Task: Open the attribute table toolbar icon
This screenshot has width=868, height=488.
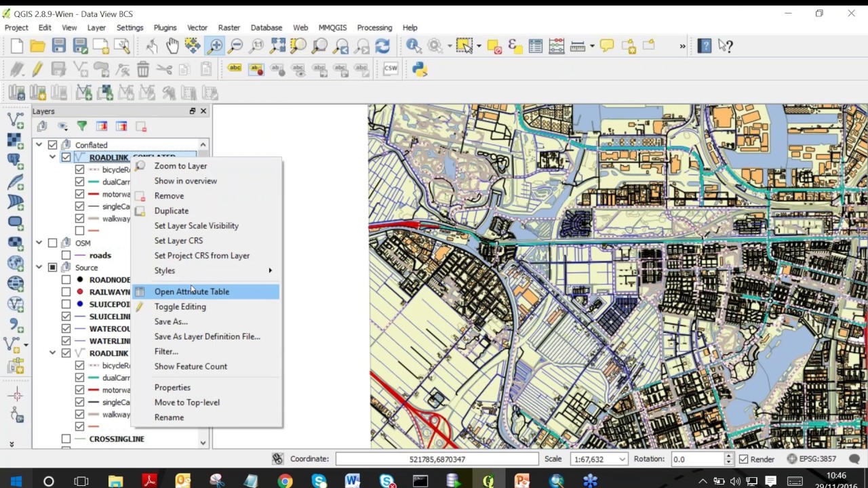Action: tap(536, 46)
